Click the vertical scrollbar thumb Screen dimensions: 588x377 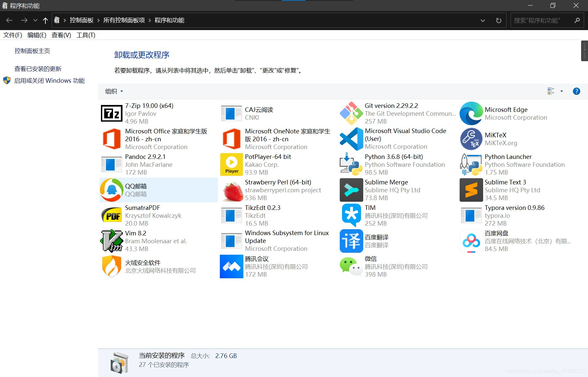[x=584, y=51]
